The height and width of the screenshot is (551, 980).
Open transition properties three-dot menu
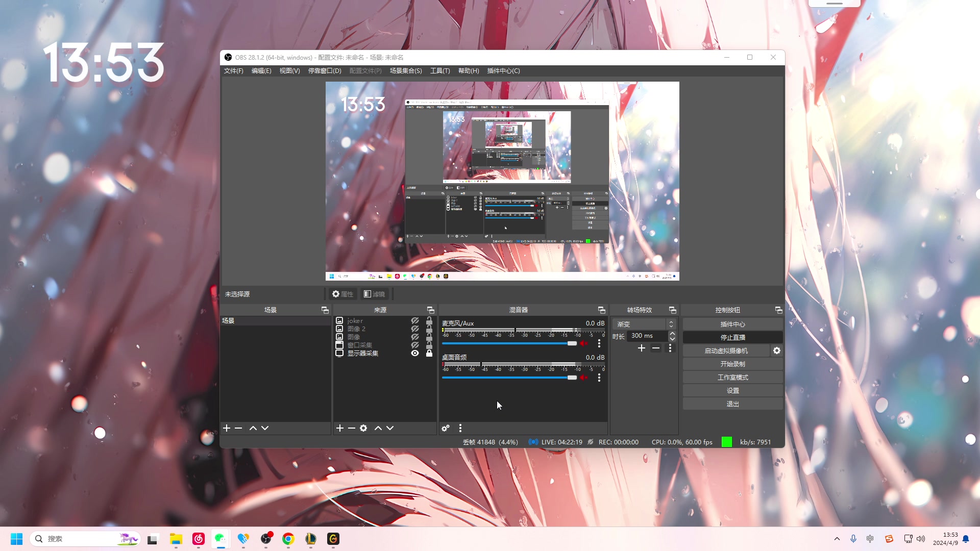pyautogui.click(x=670, y=348)
